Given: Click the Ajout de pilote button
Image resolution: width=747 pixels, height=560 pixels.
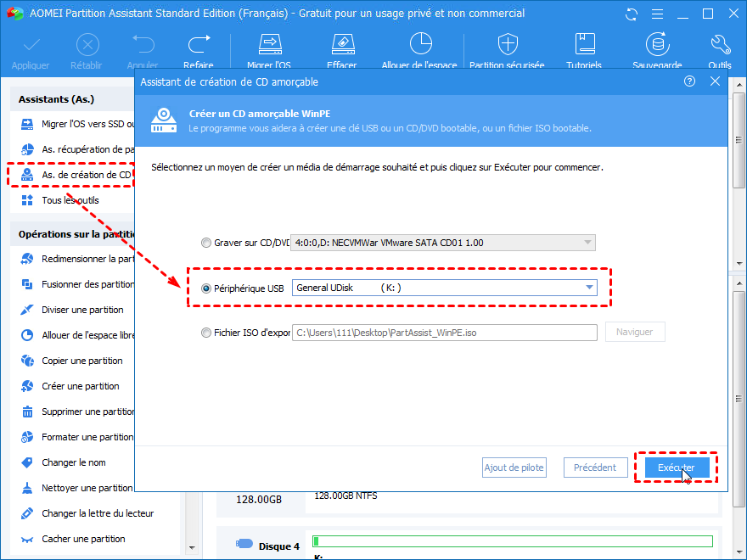Looking at the screenshot, I should (514, 468).
